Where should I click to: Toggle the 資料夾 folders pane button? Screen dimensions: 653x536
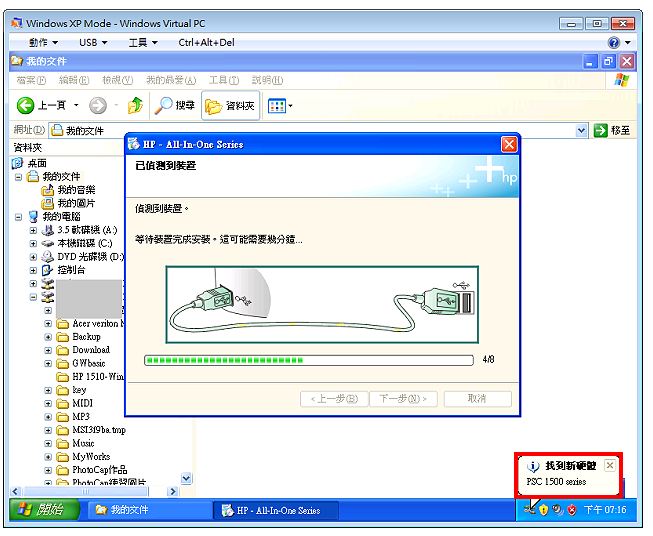pyautogui.click(x=230, y=106)
